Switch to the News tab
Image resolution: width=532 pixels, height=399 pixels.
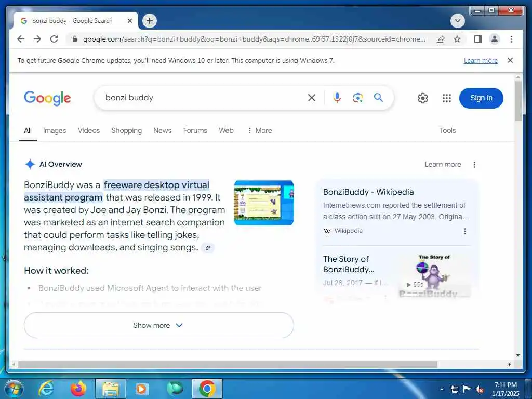pos(162,130)
